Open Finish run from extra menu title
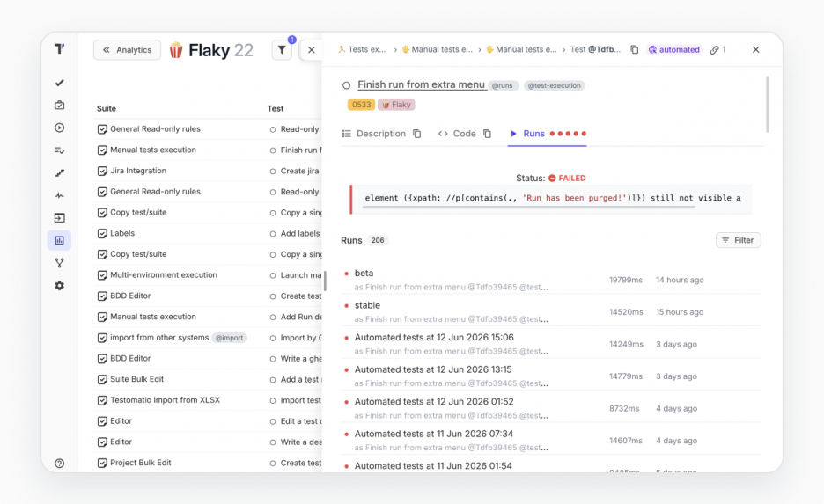The image size is (824, 504). [421, 84]
